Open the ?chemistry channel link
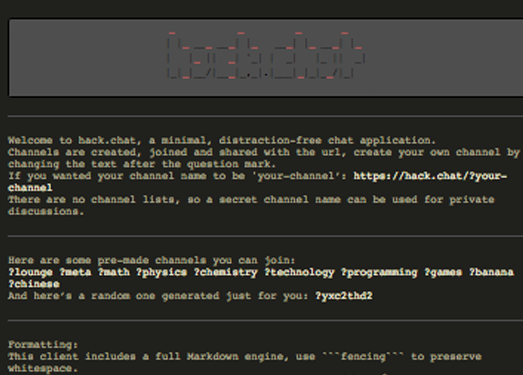This screenshot has height=375, width=523. pyautogui.click(x=225, y=272)
